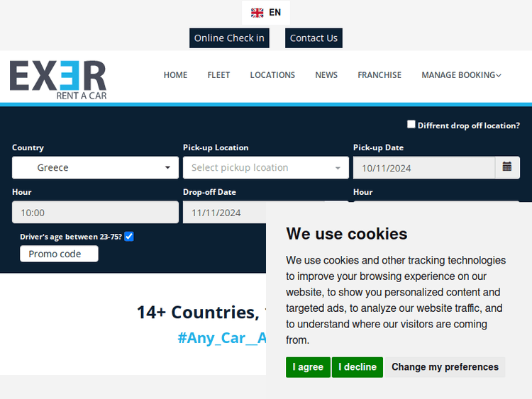The image size is (532, 399).
Task: Expand the Select pickup location dropdown
Action: pyautogui.click(x=266, y=168)
